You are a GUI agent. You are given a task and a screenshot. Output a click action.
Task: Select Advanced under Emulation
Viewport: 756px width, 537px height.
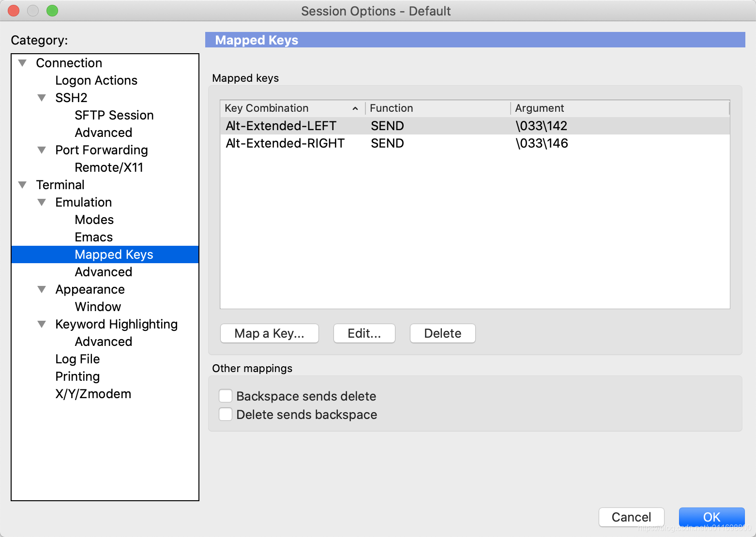(x=104, y=272)
